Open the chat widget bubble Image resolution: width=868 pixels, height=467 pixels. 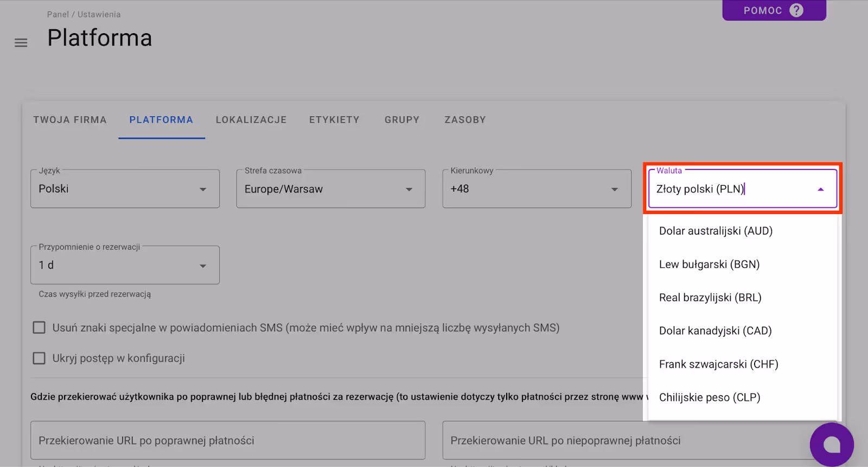(831, 445)
